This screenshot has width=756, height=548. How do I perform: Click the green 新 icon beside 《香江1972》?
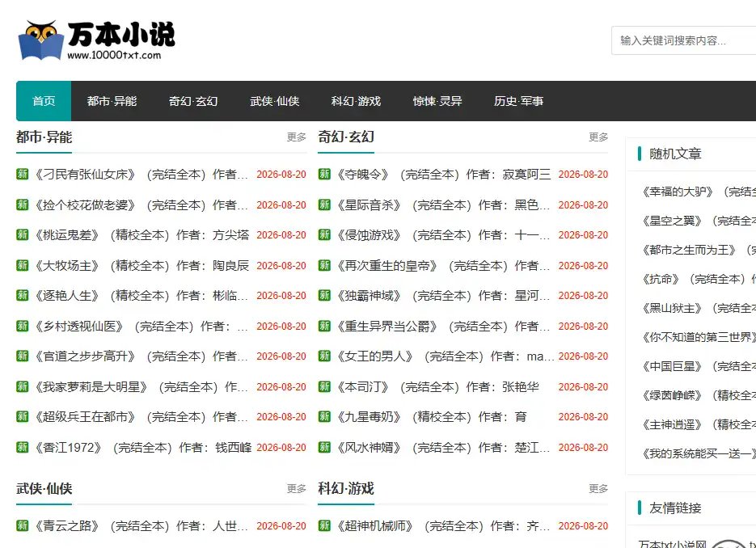pyautogui.click(x=22, y=447)
